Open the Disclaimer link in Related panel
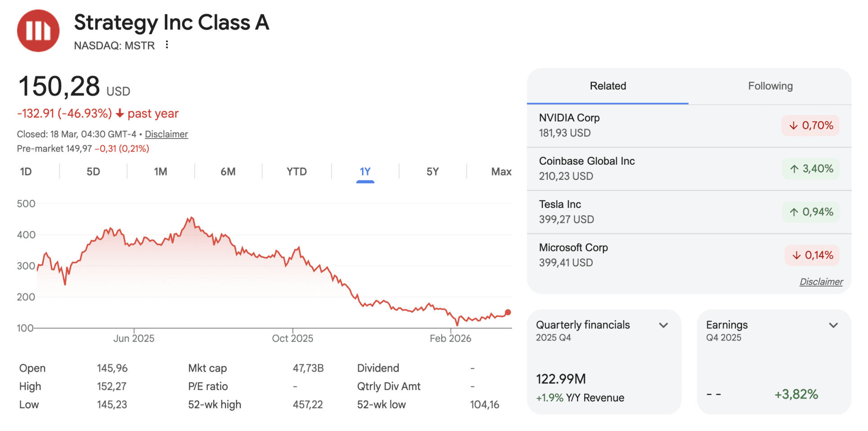This screenshot has height=431, width=868. click(x=821, y=282)
